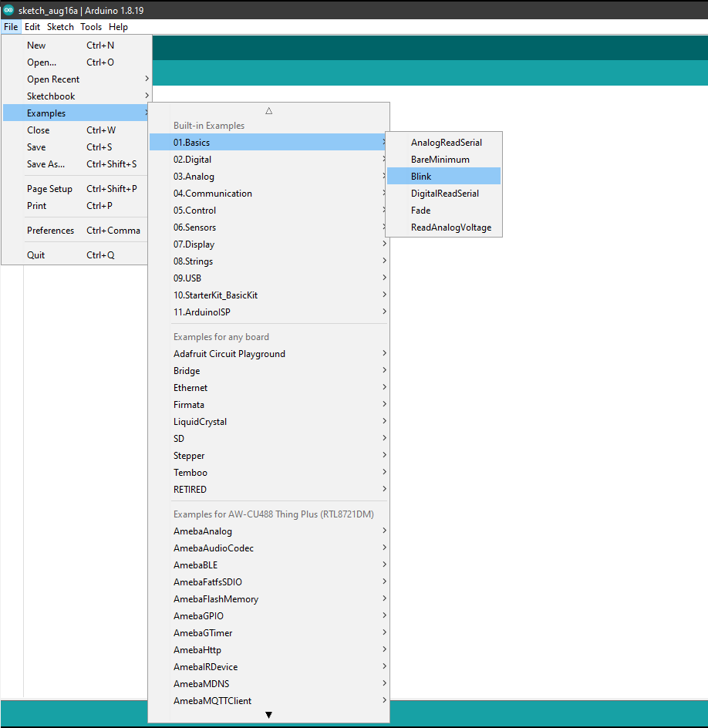The height and width of the screenshot is (728, 708).
Task: Click the scroll-down triangle at the Examples submenu bottom
Action: 269,715
